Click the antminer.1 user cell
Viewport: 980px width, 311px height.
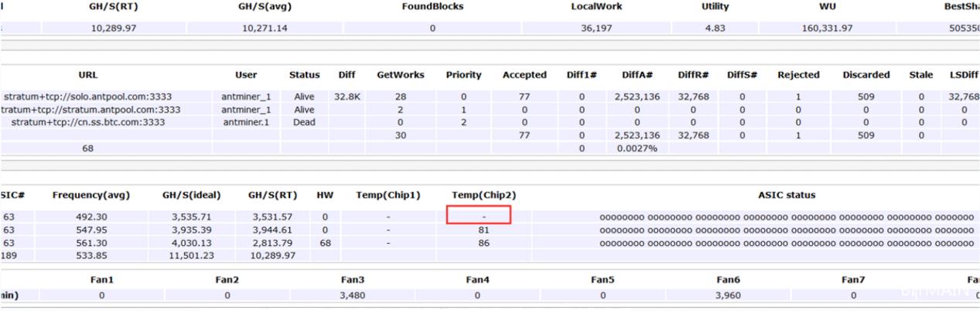click(246, 122)
